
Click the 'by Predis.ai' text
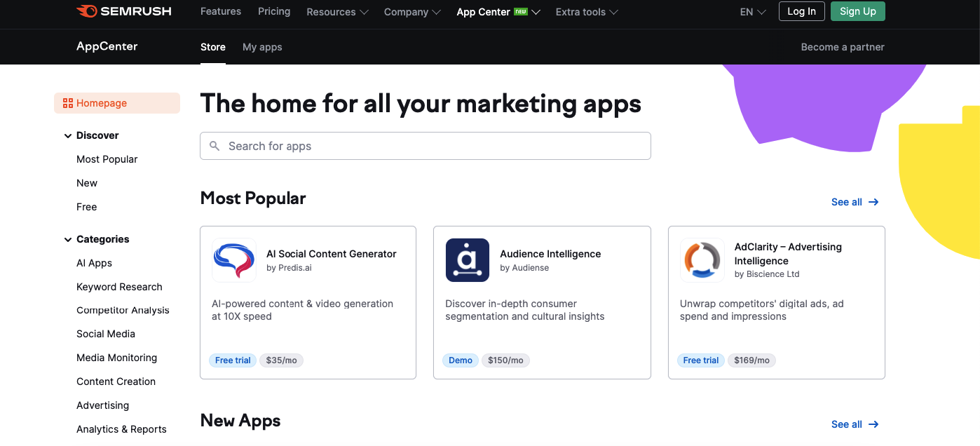point(289,268)
